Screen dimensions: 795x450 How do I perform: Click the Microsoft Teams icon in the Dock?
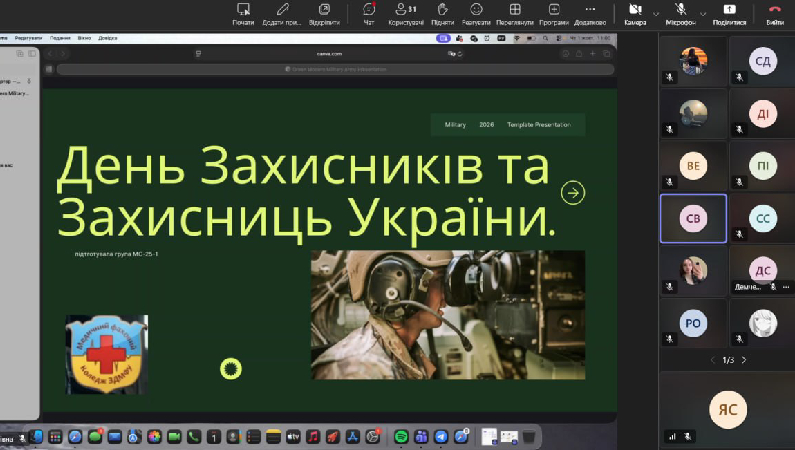click(421, 436)
